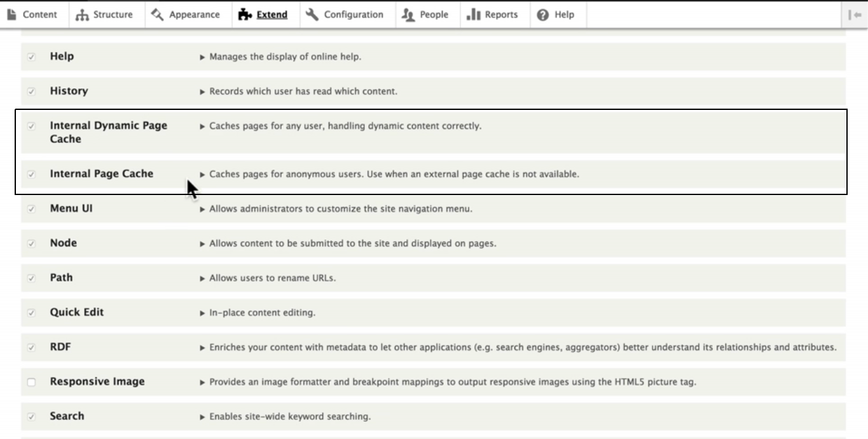868x439 pixels.
Task: Click the Help question mark icon
Action: pos(542,15)
